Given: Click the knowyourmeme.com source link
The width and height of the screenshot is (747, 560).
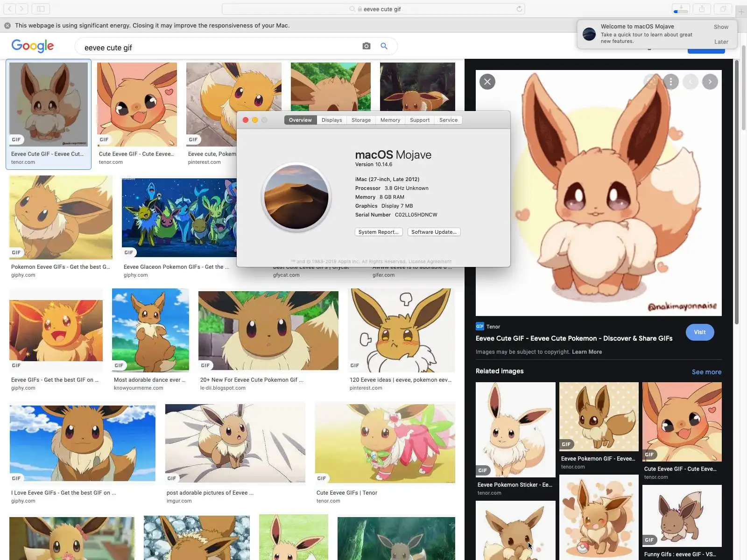Looking at the screenshot, I should (139, 388).
